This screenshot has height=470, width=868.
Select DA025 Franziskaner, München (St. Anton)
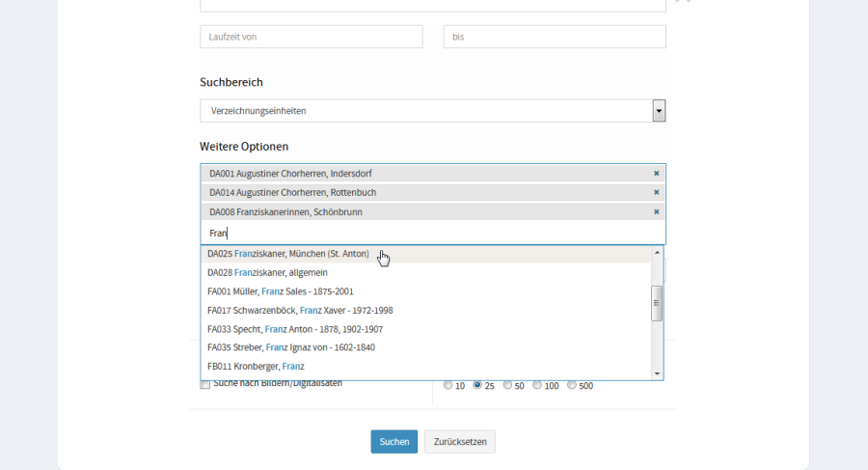coord(288,254)
